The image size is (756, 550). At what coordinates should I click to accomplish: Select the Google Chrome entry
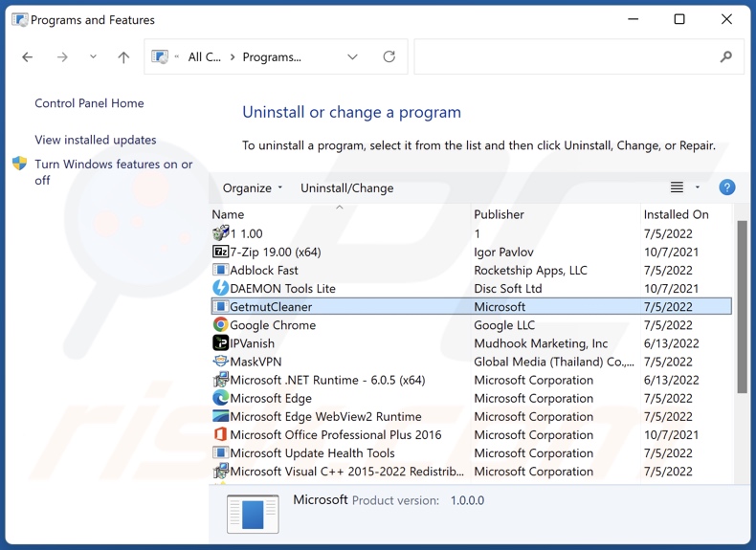471,325
